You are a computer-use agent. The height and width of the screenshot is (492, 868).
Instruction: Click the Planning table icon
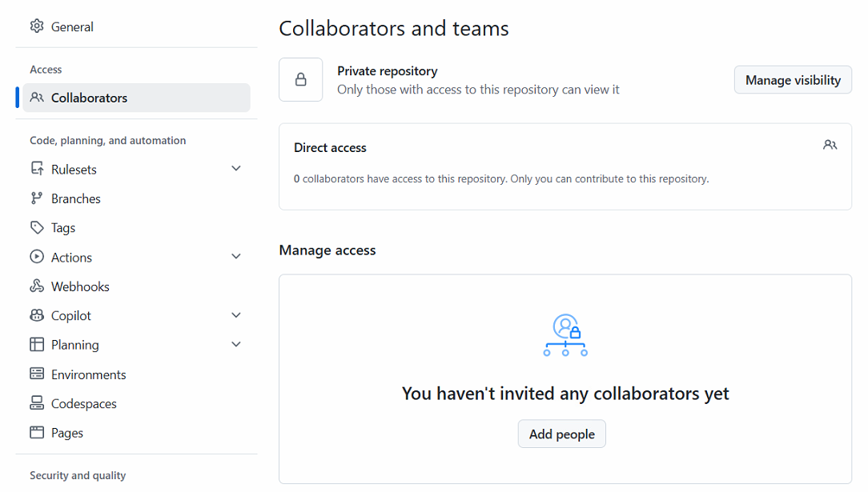pyautogui.click(x=37, y=344)
